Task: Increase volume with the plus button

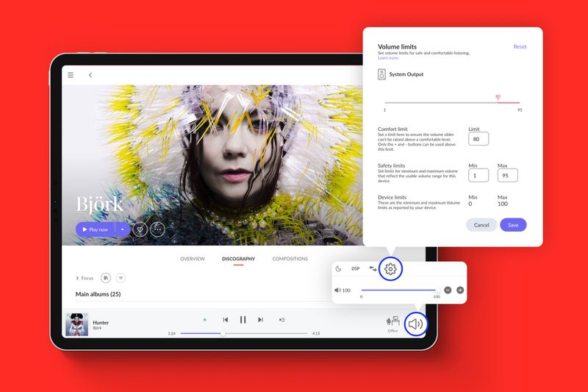Action: [460, 290]
